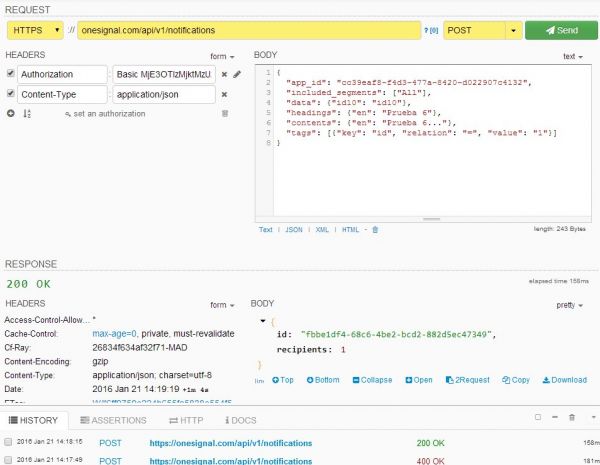Select the 14:17:49 history entry checkbox
The width and height of the screenshot is (600, 465).
(8, 460)
